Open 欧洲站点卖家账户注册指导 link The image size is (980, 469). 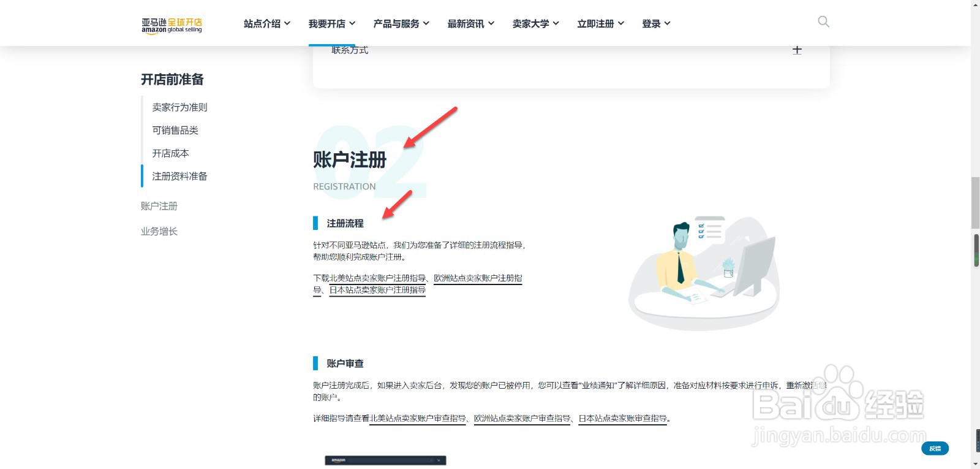pyautogui.click(x=478, y=278)
